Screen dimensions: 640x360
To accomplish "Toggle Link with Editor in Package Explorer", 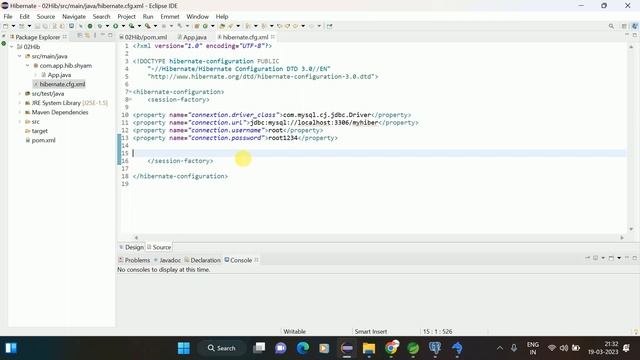I will 87,36.
